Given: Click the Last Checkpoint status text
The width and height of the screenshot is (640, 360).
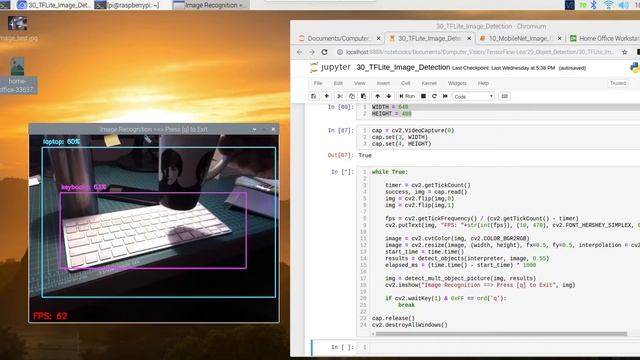Looking at the screenshot, I should coord(504,68).
